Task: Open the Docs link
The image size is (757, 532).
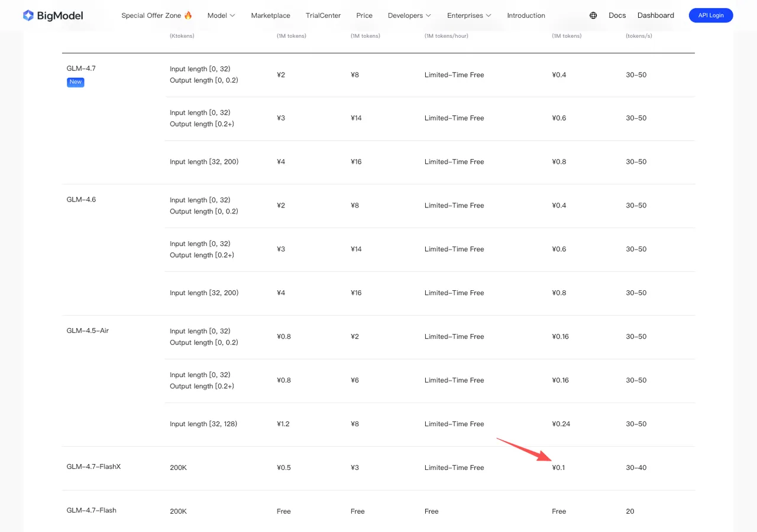Action: 617,15
